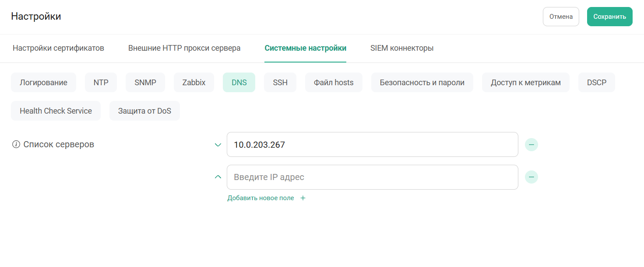
Task: Switch to Внешние HTTP прокси сервера tab
Action: 184,48
